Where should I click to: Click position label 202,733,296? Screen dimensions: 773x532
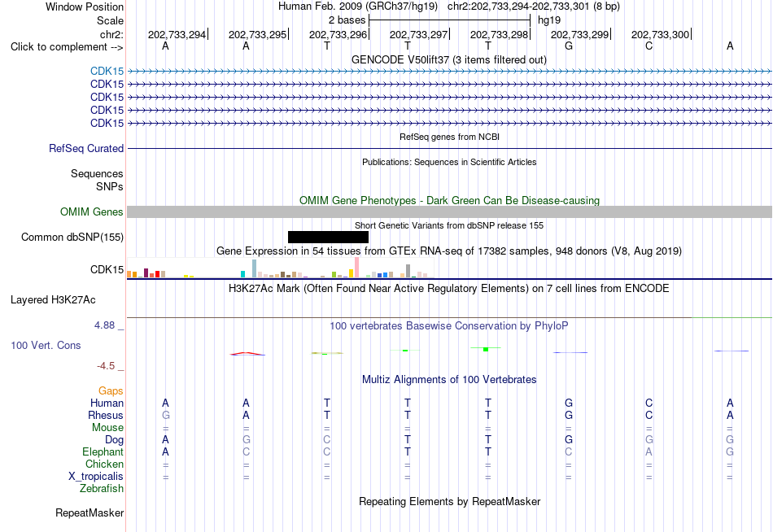click(x=338, y=34)
